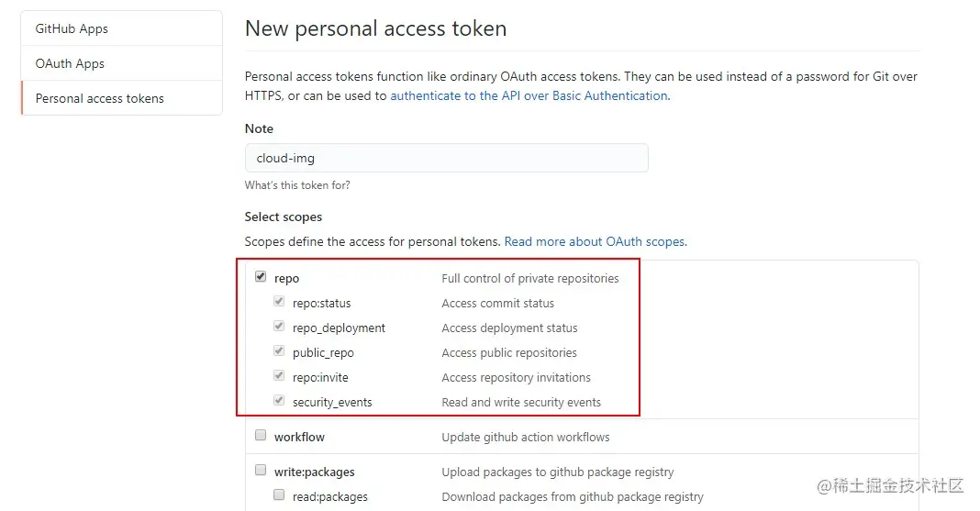Click the workflow scope label
The width and height of the screenshot is (980, 511).
pyautogui.click(x=299, y=437)
